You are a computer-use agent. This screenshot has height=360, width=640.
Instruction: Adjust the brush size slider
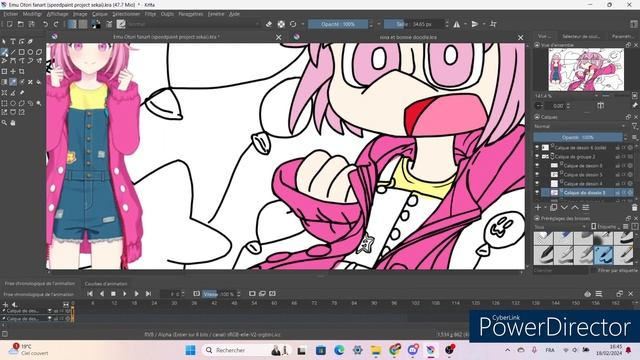pos(414,24)
